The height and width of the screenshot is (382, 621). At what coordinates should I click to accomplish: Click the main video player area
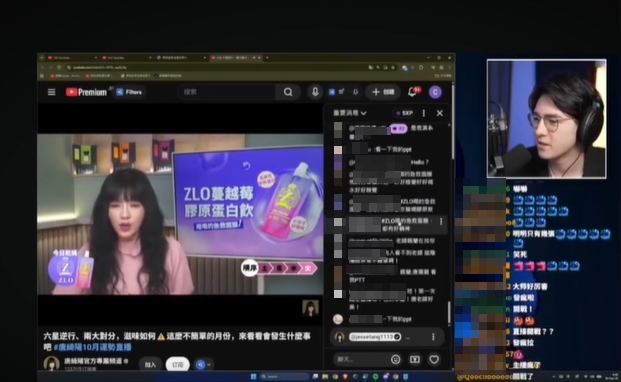180,214
